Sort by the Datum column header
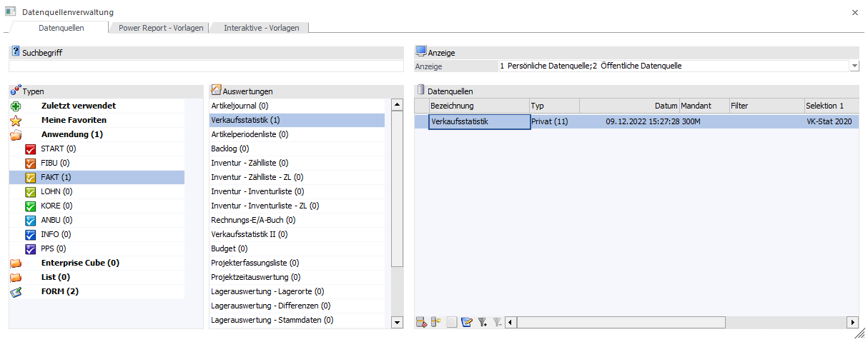 click(629, 106)
